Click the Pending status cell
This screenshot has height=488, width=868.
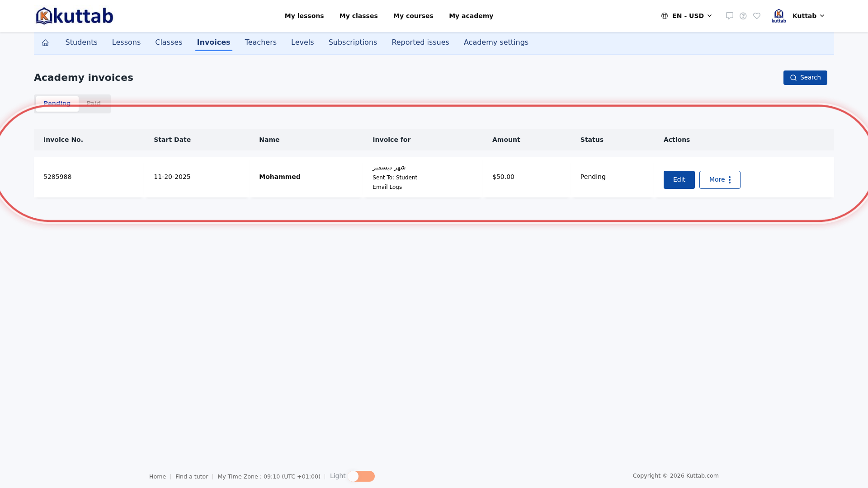point(593,177)
